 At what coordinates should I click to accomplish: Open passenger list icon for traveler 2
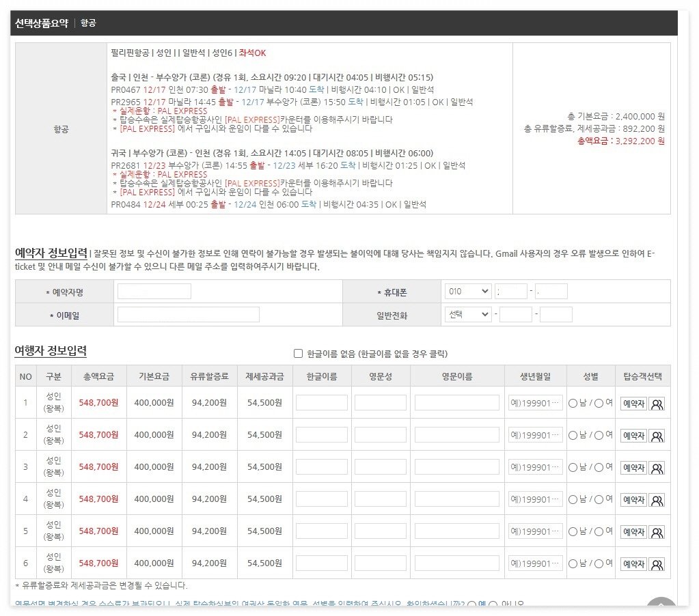657,436
